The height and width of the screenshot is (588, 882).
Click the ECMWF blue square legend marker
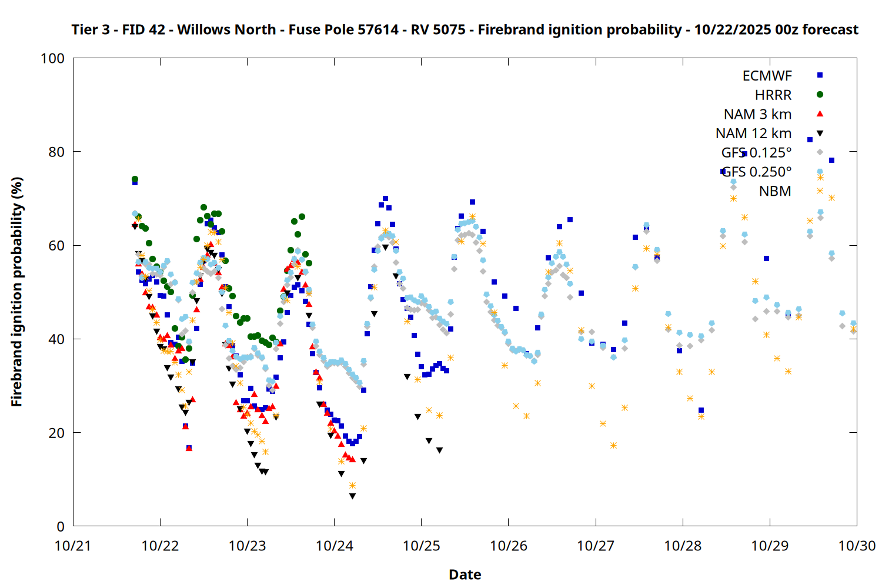[x=820, y=75]
